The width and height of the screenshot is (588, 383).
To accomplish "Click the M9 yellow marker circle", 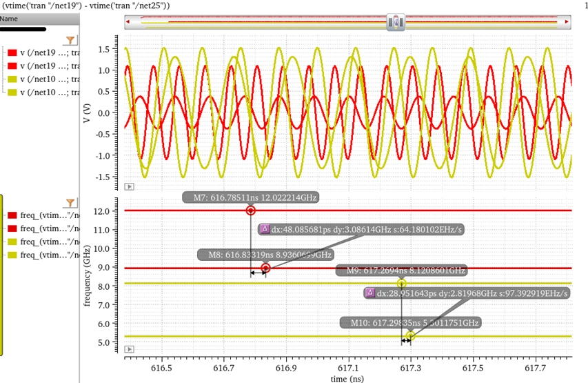I will click(x=401, y=284).
